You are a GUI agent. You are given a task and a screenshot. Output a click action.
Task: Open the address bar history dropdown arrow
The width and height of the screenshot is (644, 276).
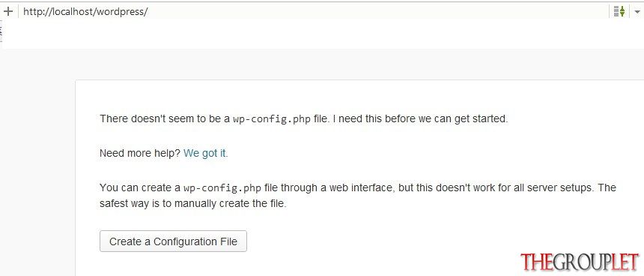click(637, 12)
